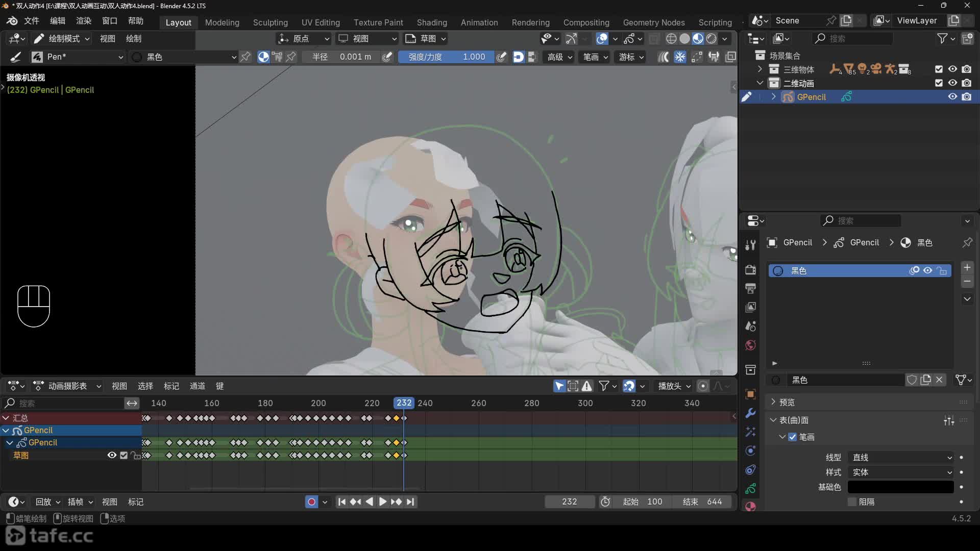Open the Modifiers wrench properties tab
The height and width of the screenshot is (551, 980).
click(750, 413)
